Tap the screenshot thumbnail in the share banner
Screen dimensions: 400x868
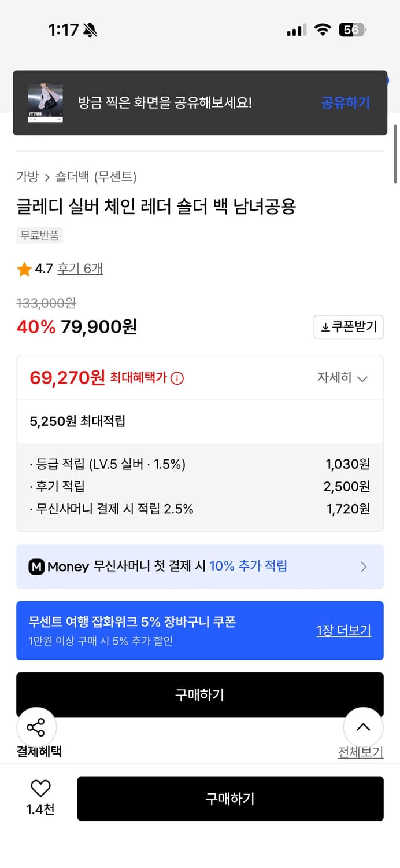coord(47,102)
